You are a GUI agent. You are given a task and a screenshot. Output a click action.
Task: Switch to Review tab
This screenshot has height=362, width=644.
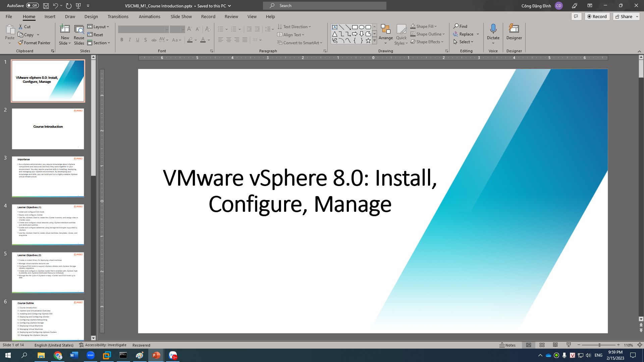point(231,16)
